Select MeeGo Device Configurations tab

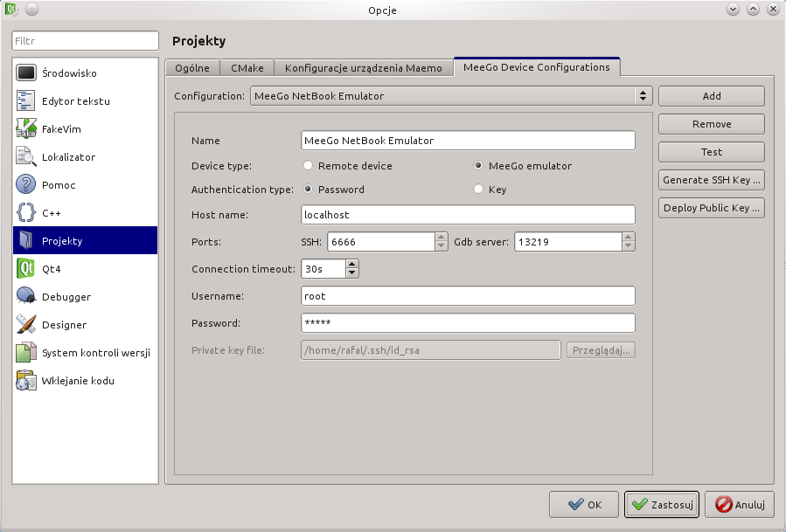(x=536, y=67)
